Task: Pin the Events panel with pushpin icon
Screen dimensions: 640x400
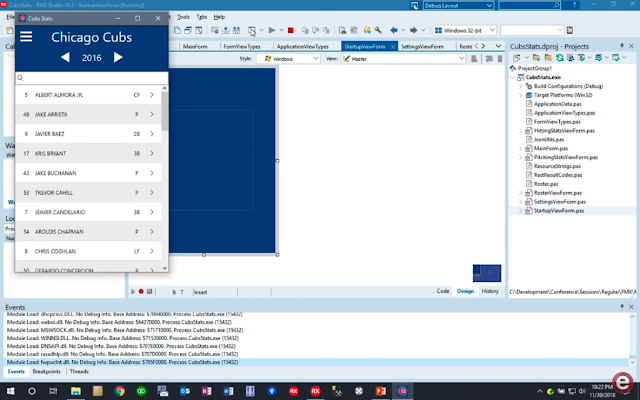Action: pyautogui.click(x=622, y=306)
